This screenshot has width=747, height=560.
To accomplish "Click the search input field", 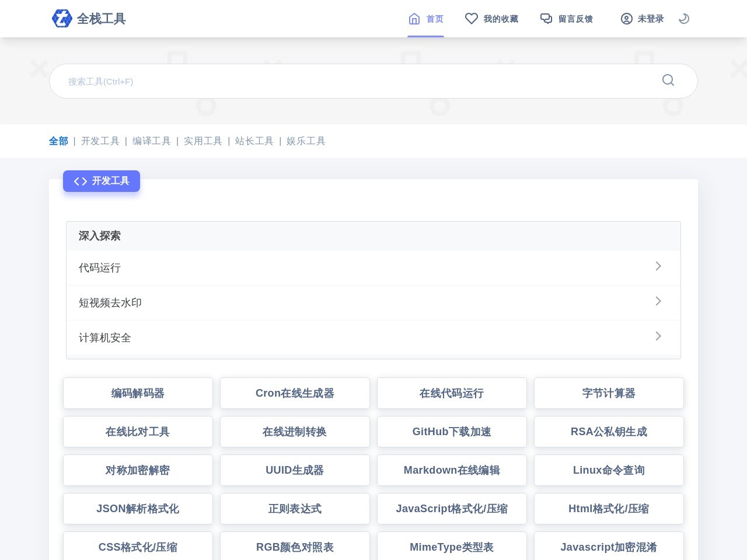I will point(350,81).
